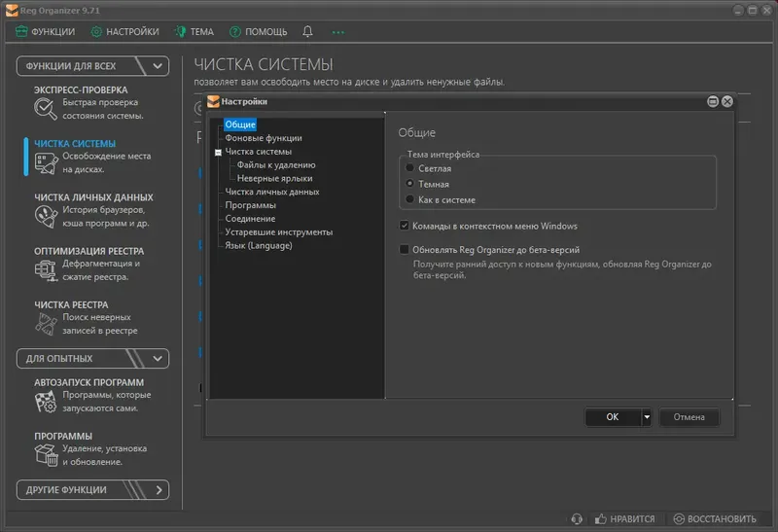Open Оптимизация реестра section

click(x=88, y=251)
